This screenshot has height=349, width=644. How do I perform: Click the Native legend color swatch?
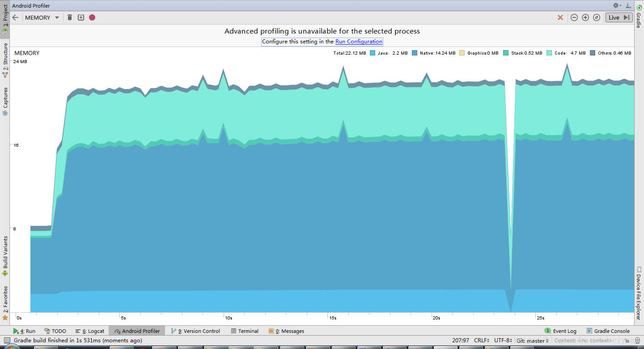click(415, 53)
